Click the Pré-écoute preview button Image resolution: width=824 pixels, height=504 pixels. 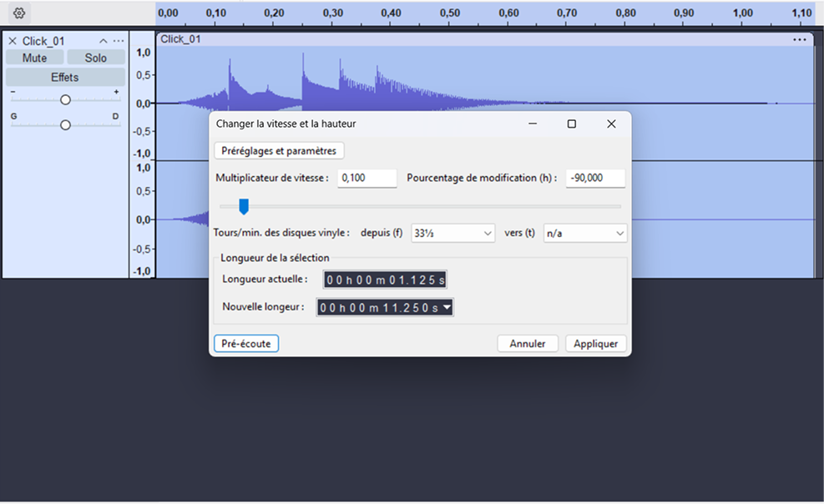click(x=245, y=344)
